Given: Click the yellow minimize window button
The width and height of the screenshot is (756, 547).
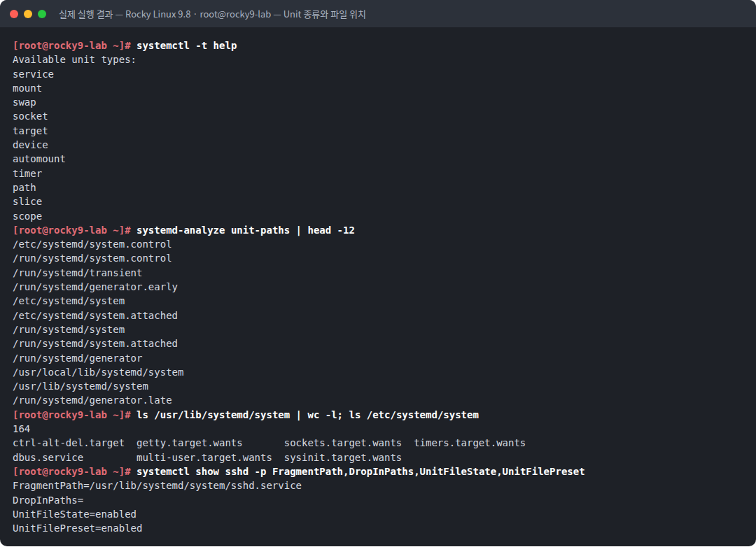Looking at the screenshot, I should point(28,14).
